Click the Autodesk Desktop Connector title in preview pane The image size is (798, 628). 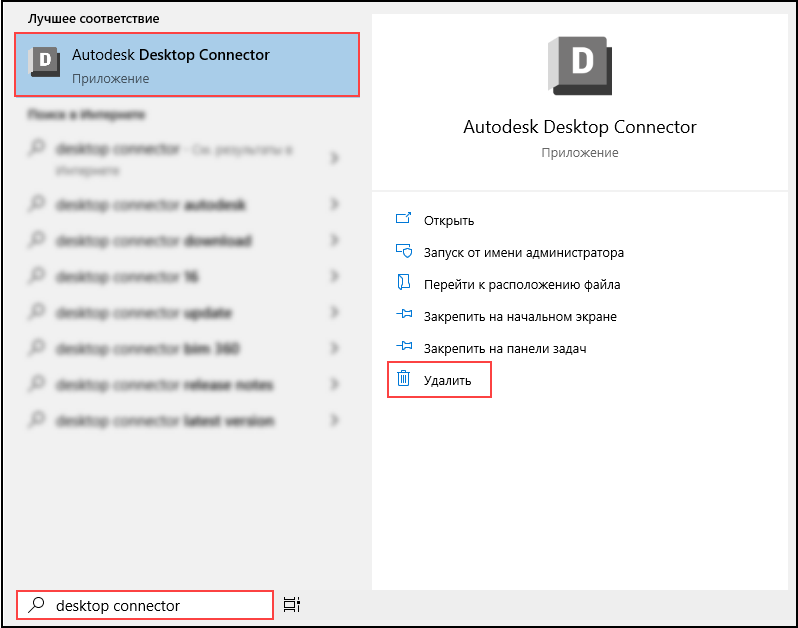coord(580,127)
